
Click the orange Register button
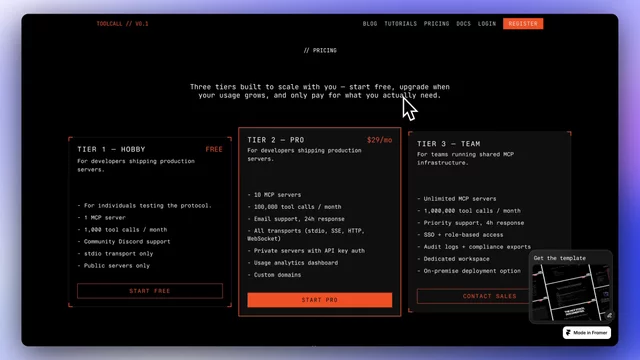pyautogui.click(x=523, y=24)
